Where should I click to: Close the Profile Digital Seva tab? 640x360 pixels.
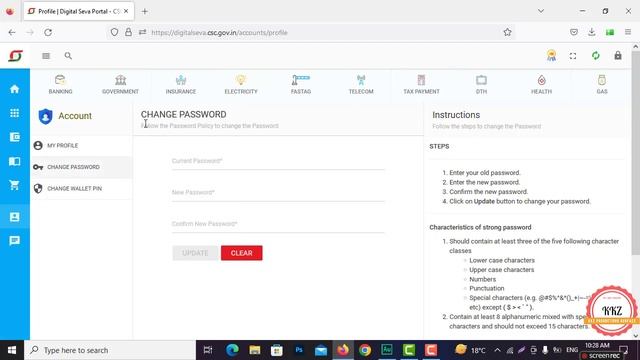tap(126, 11)
